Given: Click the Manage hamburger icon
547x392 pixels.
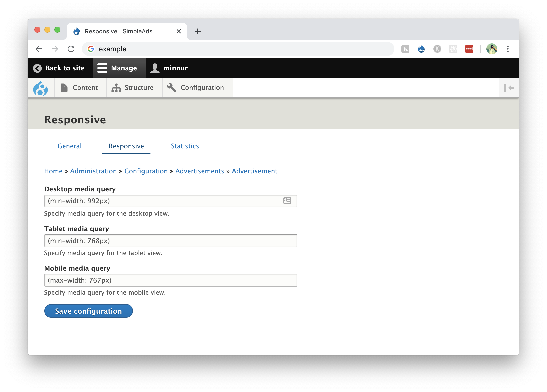Looking at the screenshot, I should click(102, 68).
